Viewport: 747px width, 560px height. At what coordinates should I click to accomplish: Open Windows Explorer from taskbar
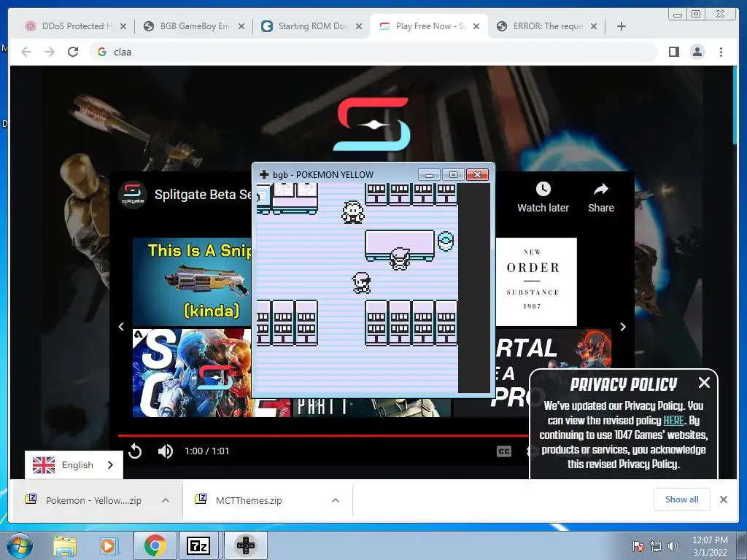coord(65,545)
